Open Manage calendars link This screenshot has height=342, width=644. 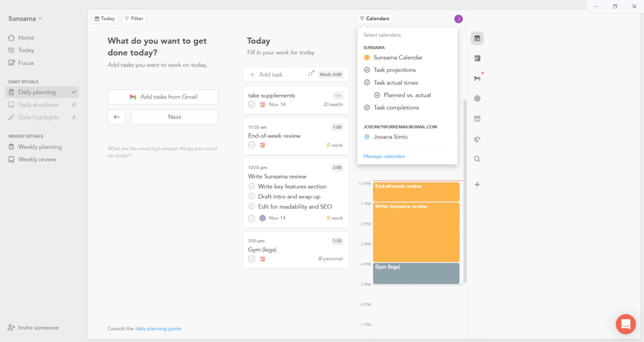point(384,156)
